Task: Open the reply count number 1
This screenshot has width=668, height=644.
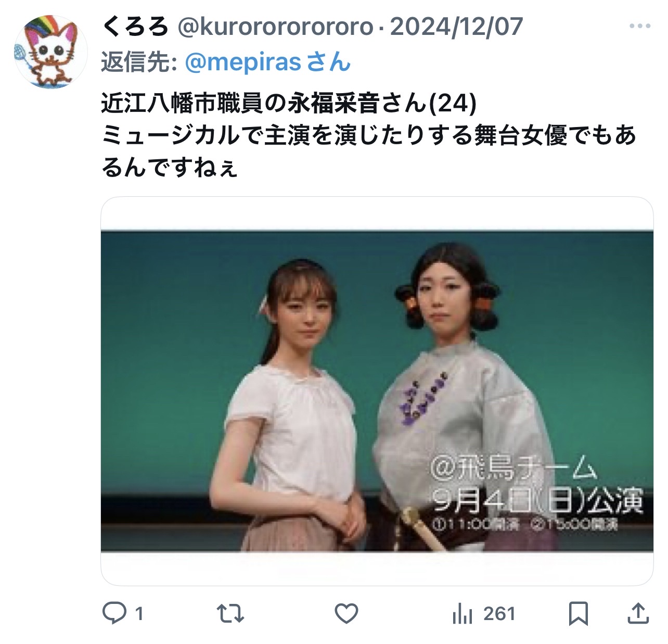Action: click(139, 614)
